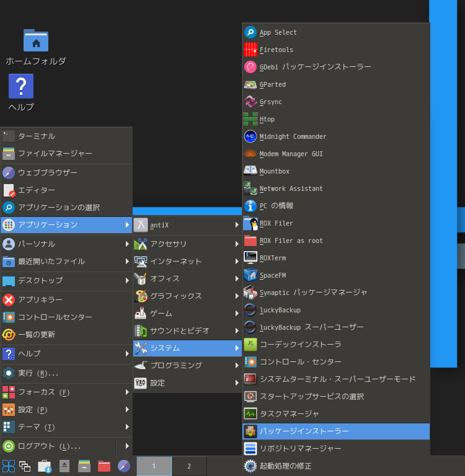The height and width of the screenshot is (476, 465).
Task: Open the コーデックインストーラ green download icon
Action: click(250, 344)
